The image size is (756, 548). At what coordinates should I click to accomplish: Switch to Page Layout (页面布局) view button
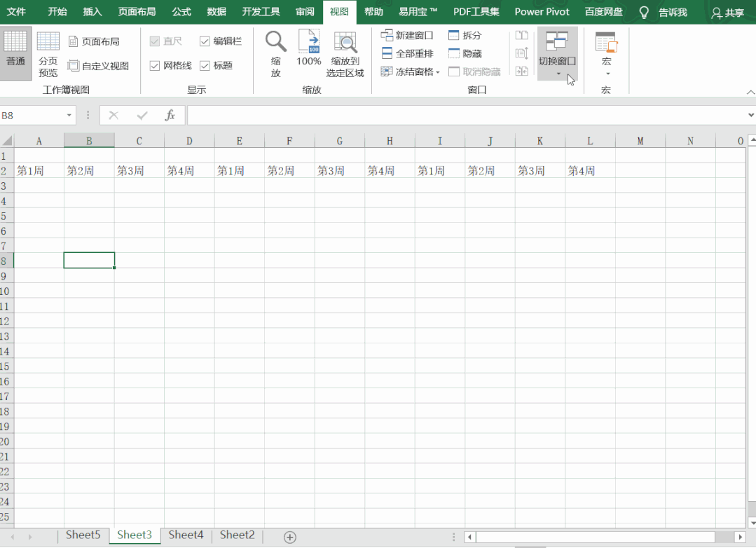tap(94, 41)
